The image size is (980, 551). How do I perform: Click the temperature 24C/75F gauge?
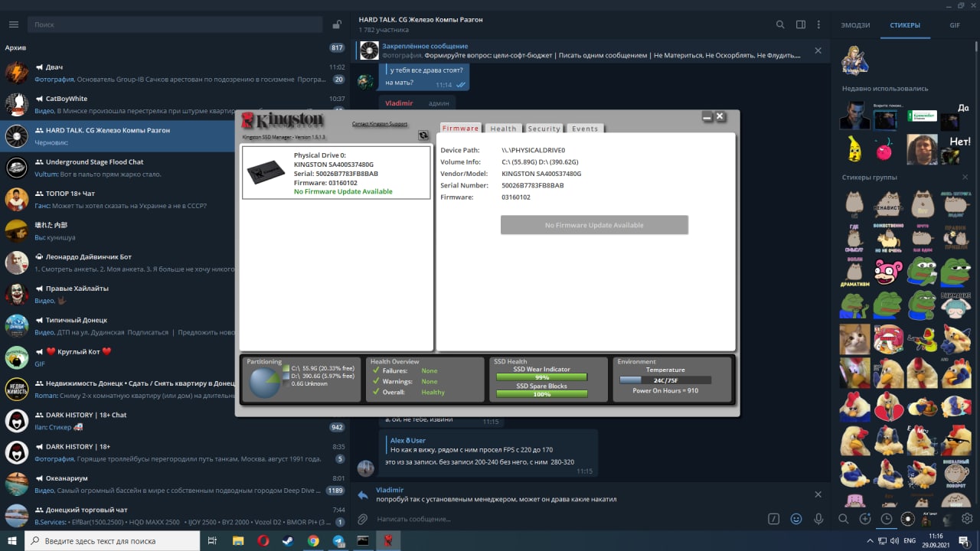pos(665,380)
